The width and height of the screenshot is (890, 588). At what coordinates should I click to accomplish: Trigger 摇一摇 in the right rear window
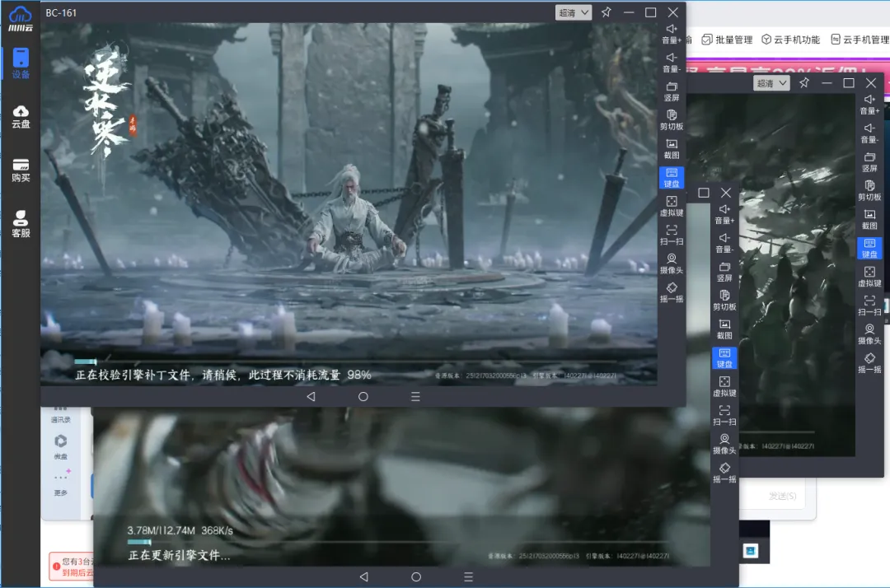(869, 363)
